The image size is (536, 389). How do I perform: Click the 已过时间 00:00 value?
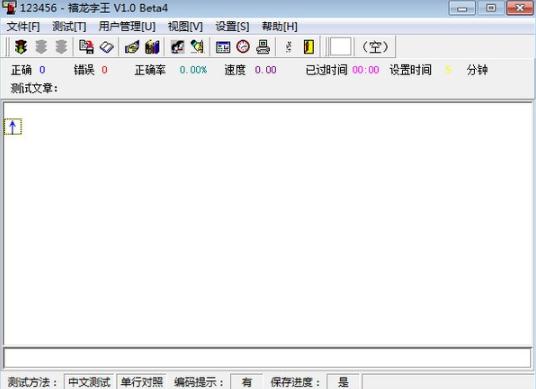(x=366, y=70)
